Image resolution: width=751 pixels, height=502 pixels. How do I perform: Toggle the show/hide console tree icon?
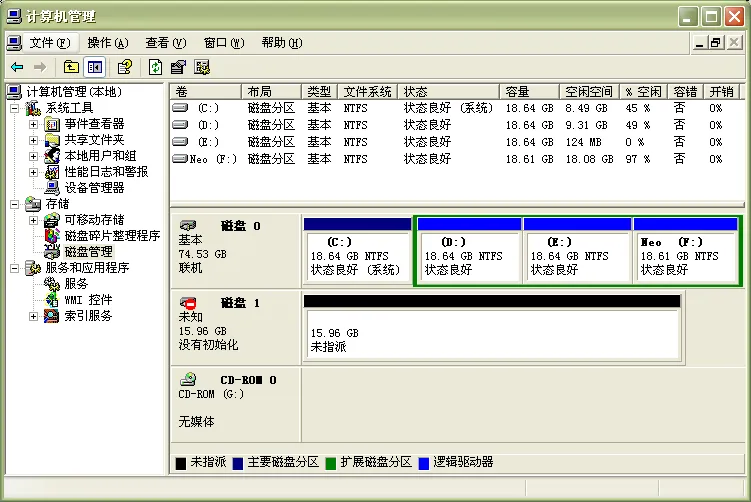[x=94, y=67]
